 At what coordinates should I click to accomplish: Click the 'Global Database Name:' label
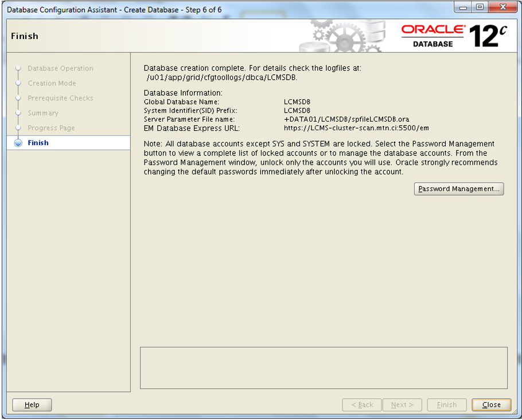coord(181,102)
